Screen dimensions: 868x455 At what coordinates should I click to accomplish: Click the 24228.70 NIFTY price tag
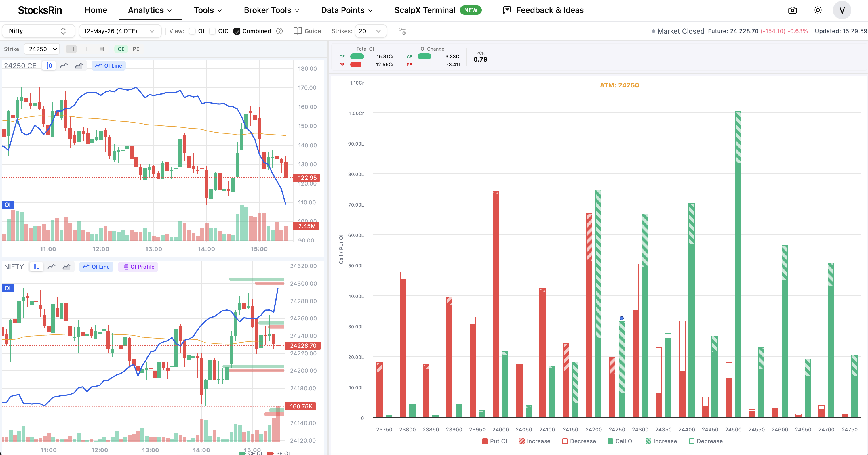click(303, 345)
